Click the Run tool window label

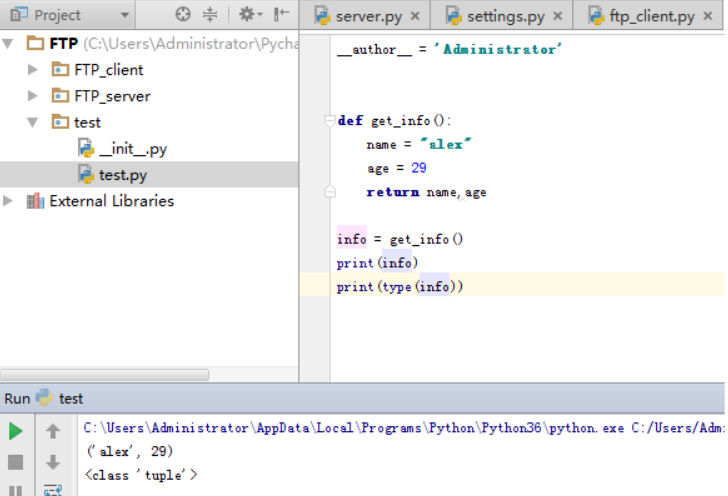tap(17, 399)
